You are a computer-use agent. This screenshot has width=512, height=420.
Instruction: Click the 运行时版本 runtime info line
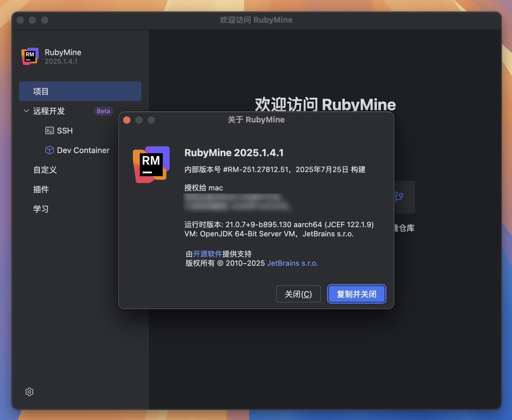(x=279, y=225)
